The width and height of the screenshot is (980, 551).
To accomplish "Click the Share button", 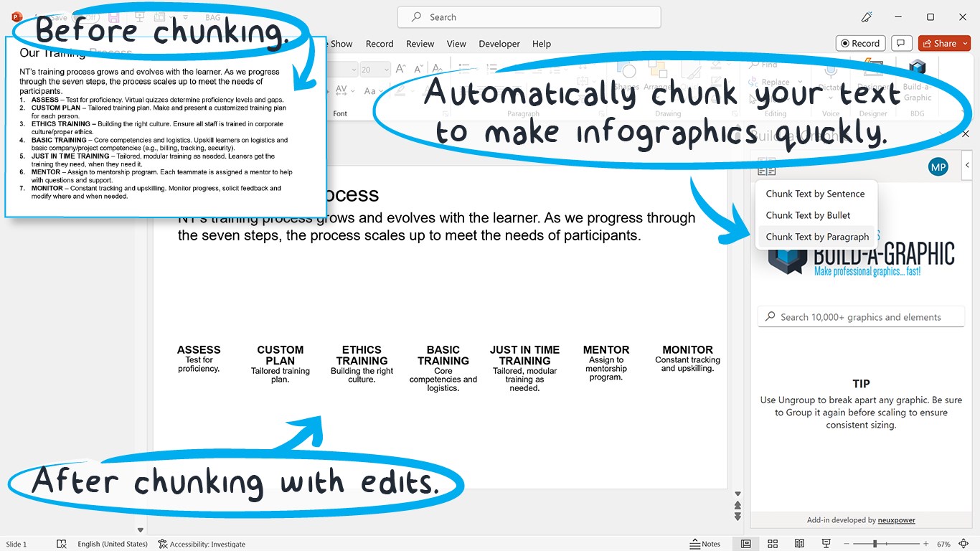I will (x=938, y=43).
